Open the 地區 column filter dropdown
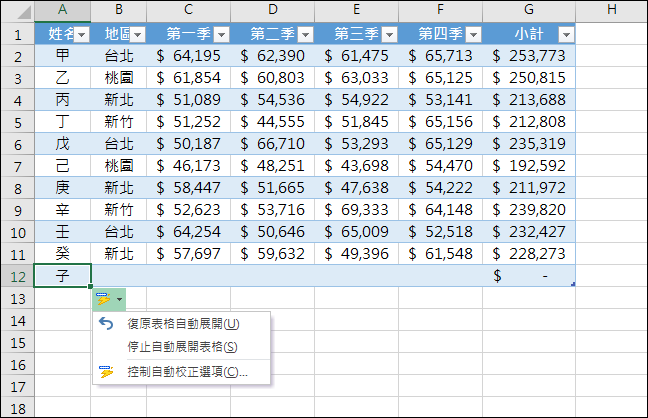This screenshot has width=648, height=418. coord(138,35)
